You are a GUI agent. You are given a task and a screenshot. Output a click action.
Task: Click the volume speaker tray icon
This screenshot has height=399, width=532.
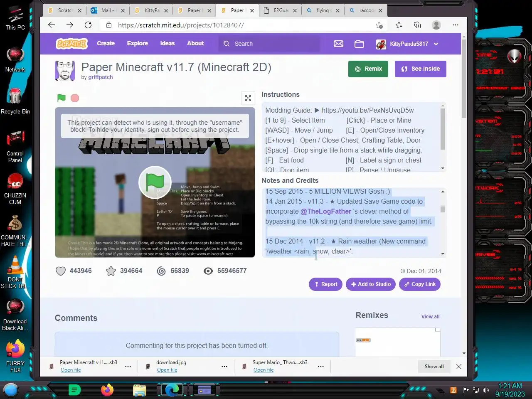point(486,390)
